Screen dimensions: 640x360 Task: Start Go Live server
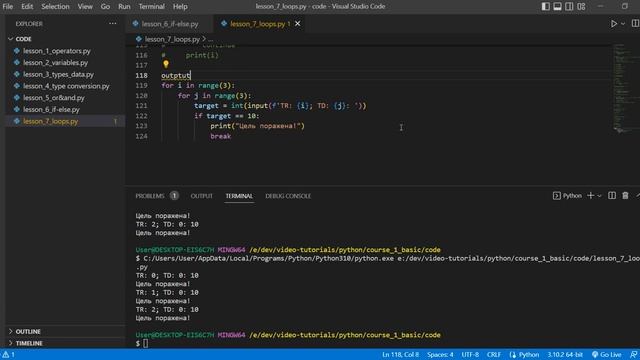606,355
